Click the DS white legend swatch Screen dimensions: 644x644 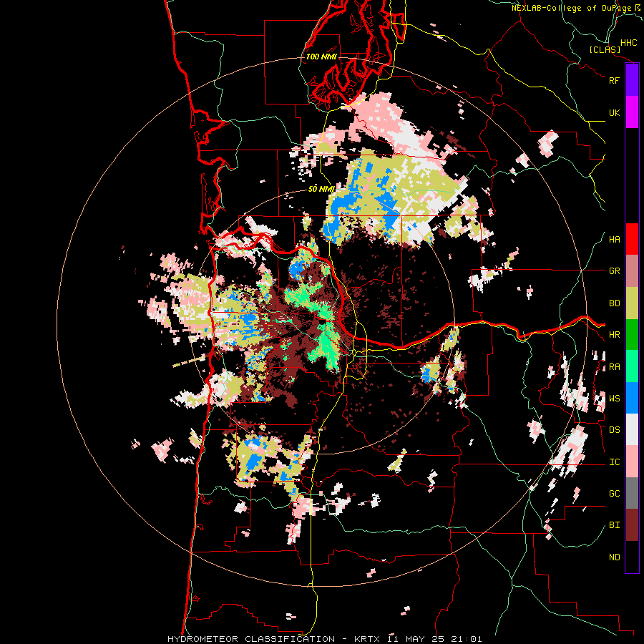click(632, 429)
